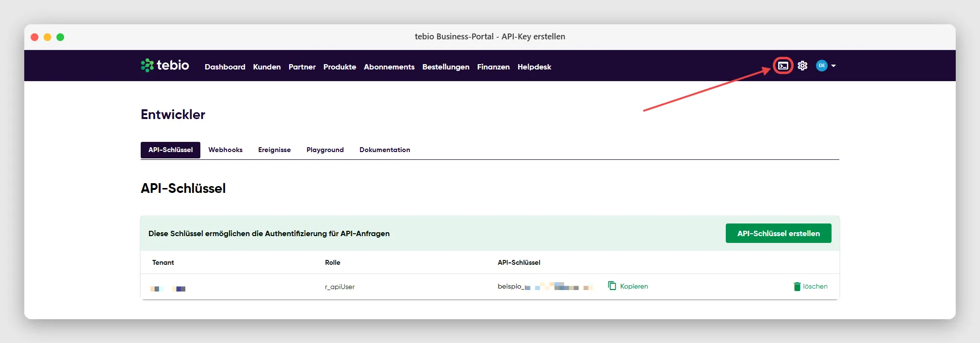
Task: Go to Kunden in navigation
Action: point(267,67)
